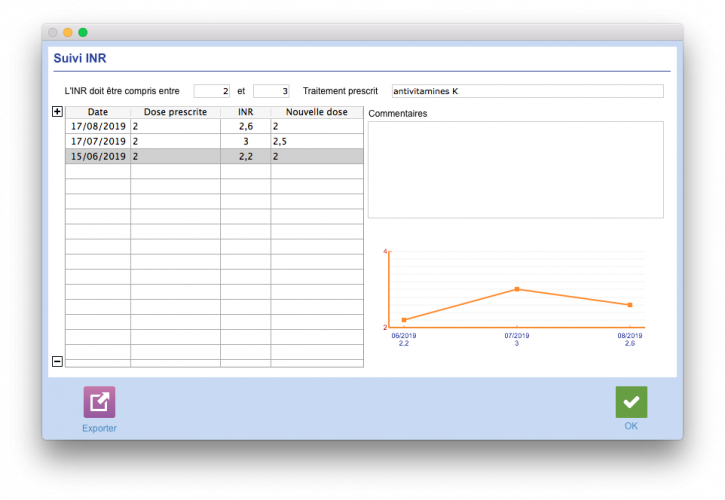Click the Date column header
725x500 pixels.
coord(98,112)
